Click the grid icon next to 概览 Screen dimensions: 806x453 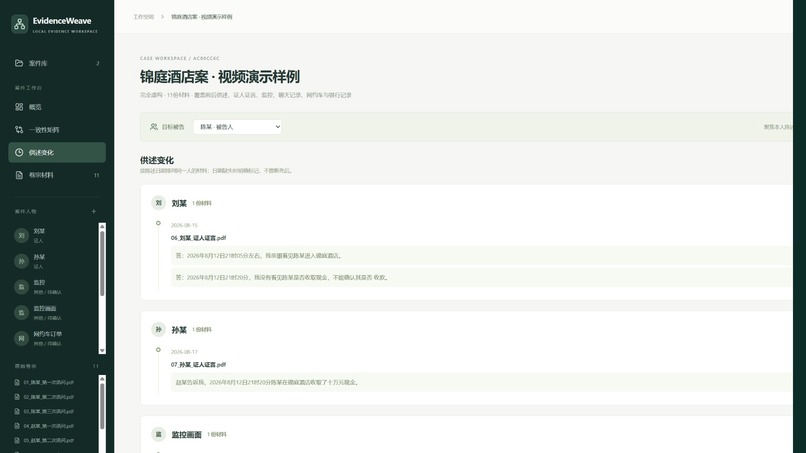(19, 107)
